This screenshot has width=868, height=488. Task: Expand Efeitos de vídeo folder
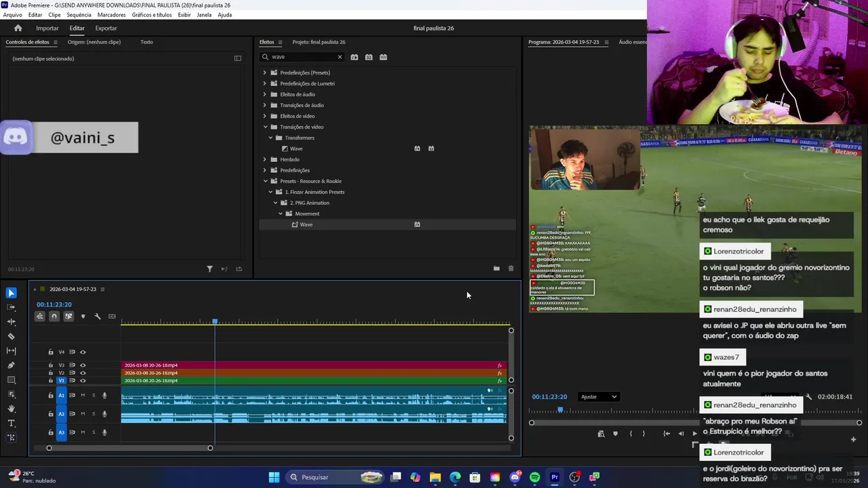(x=264, y=116)
